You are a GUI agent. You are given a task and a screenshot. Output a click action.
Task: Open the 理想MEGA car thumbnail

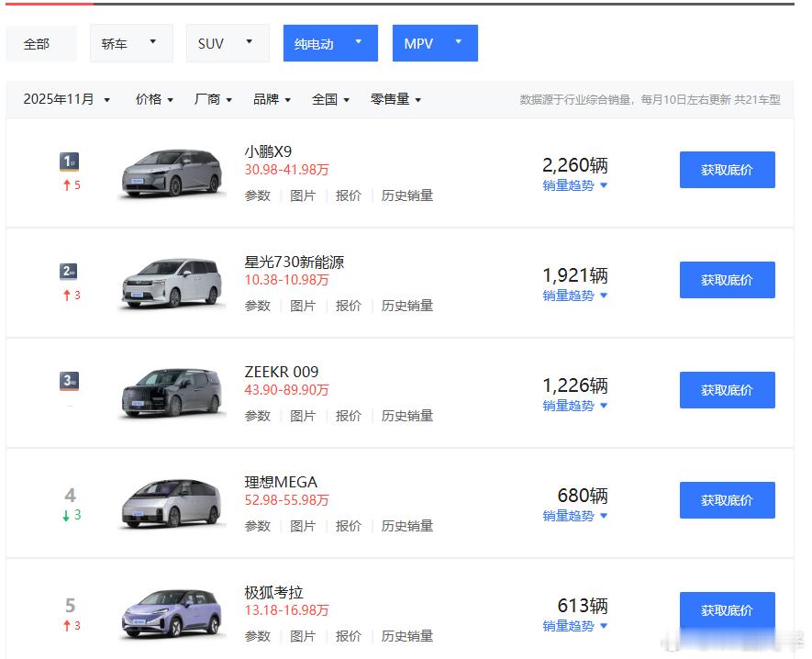coord(172,504)
